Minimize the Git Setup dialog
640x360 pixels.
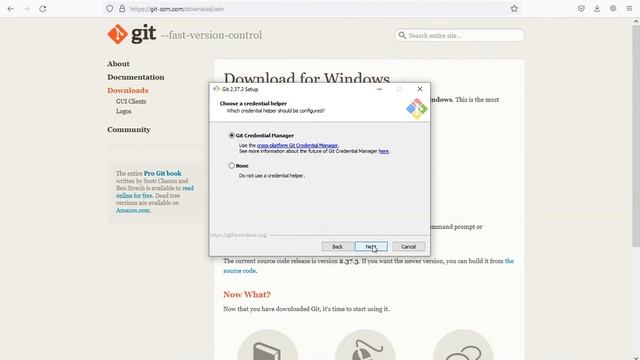click(379, 89)
